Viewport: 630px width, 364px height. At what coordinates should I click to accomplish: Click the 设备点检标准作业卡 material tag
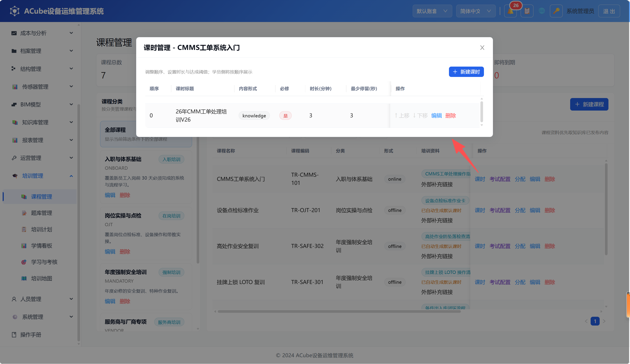[x=445, y=201]
